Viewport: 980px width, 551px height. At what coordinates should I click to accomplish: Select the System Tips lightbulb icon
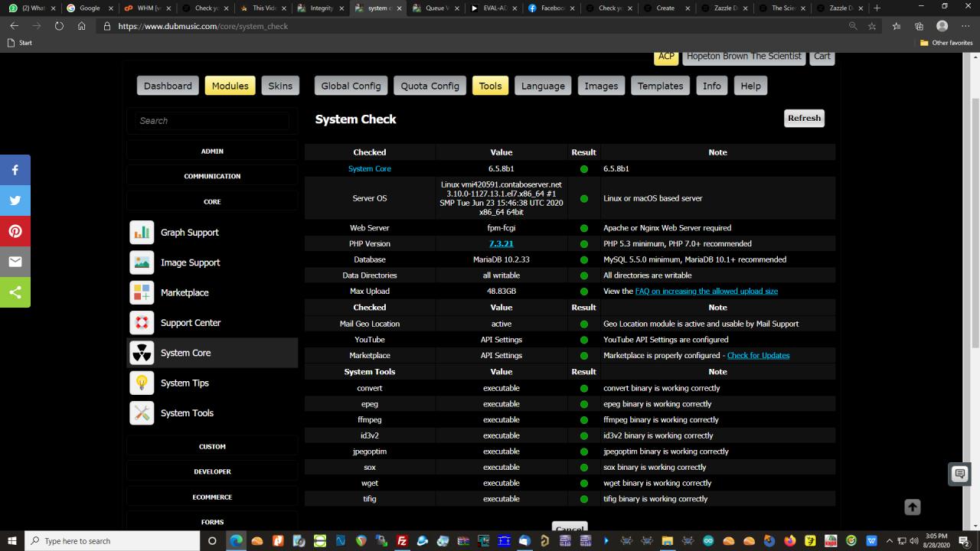coord(142,383)
